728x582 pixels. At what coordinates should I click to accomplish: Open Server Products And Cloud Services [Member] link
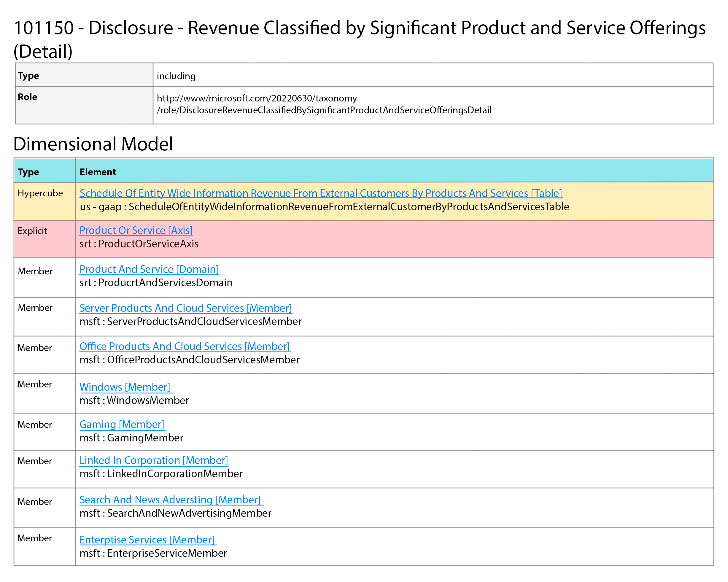tap(186, 308)
